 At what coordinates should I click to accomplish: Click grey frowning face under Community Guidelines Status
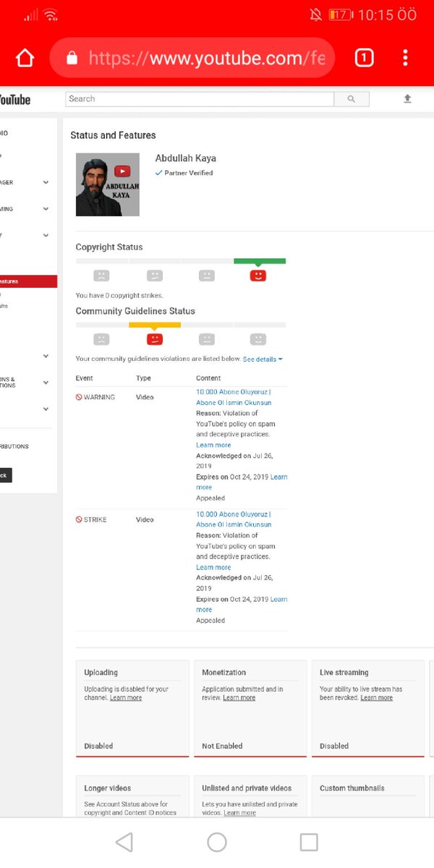click(101, 339)
